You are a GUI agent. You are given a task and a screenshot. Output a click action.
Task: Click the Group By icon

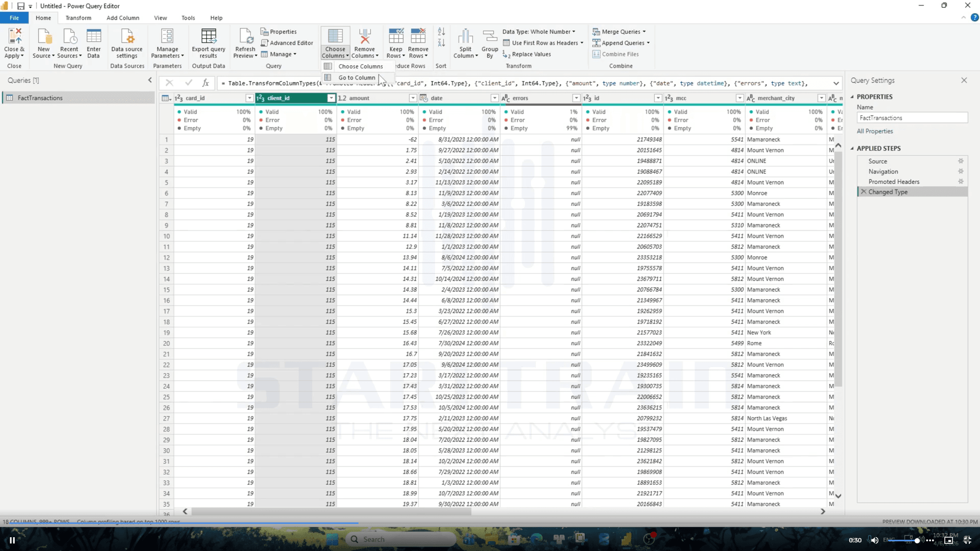pos(490,37)
